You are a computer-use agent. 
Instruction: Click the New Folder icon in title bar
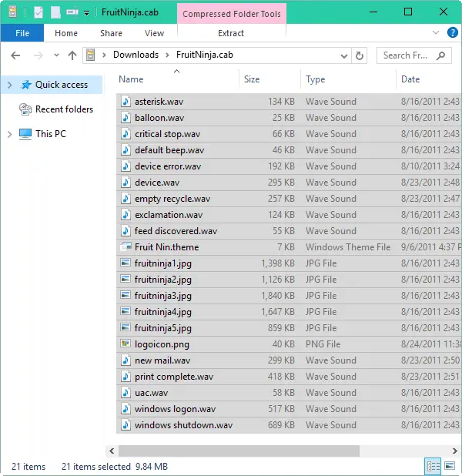[x=55, y=12]
